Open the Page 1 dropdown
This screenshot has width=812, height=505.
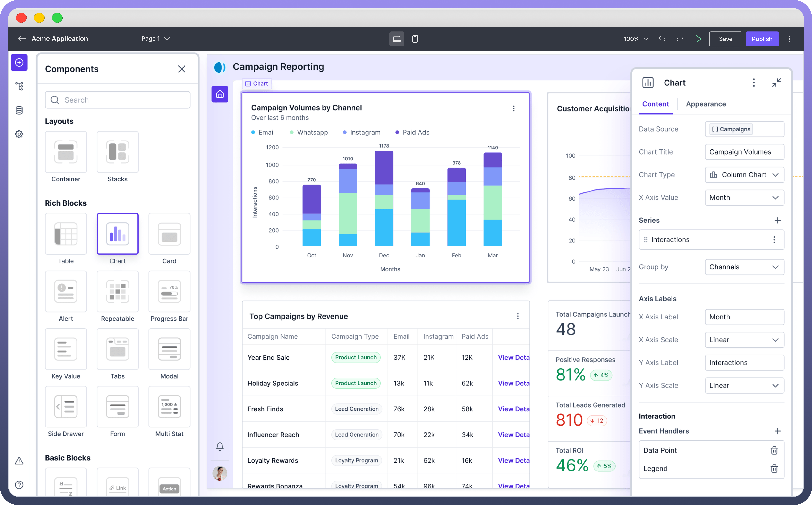156,39
